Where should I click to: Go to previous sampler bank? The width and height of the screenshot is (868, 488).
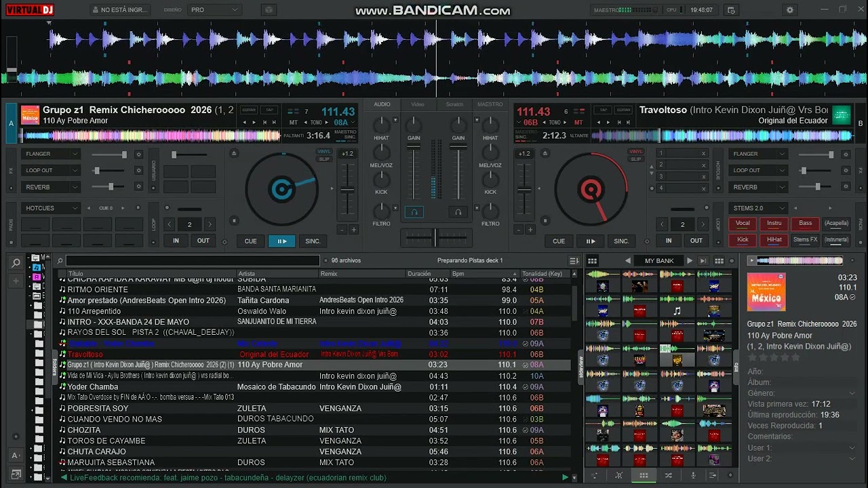[x=628, y=261]
